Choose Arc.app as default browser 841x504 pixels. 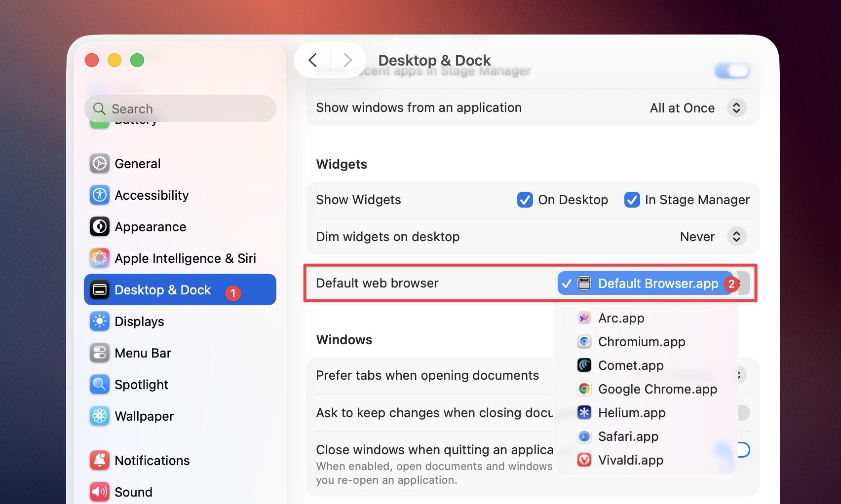646,318
